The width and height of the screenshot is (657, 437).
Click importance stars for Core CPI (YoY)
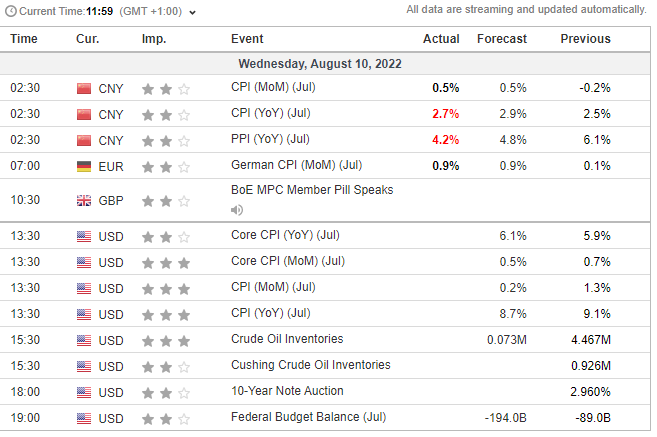(166, 237)
